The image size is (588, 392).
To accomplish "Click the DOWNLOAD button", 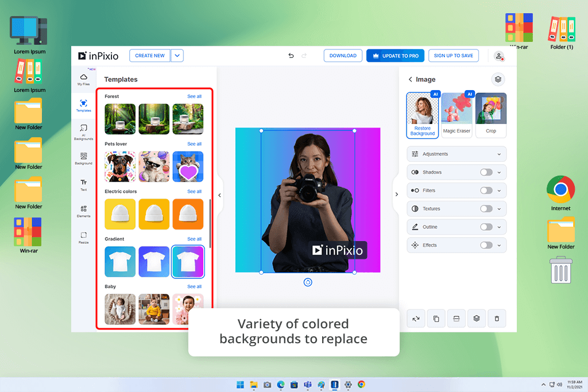I will [343, 56].
